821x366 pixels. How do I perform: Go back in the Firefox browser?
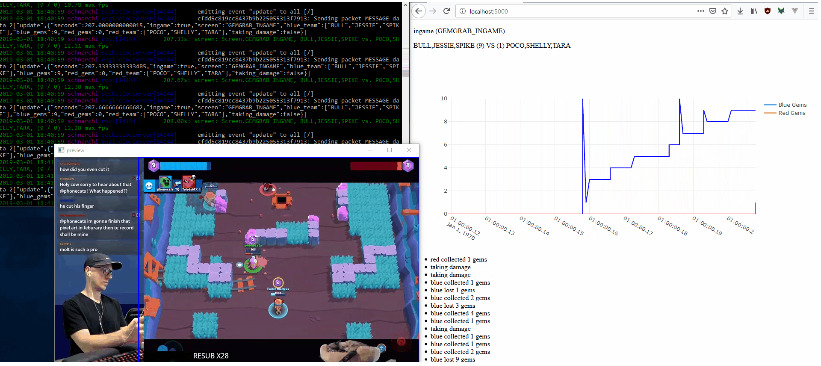[419, 11]
